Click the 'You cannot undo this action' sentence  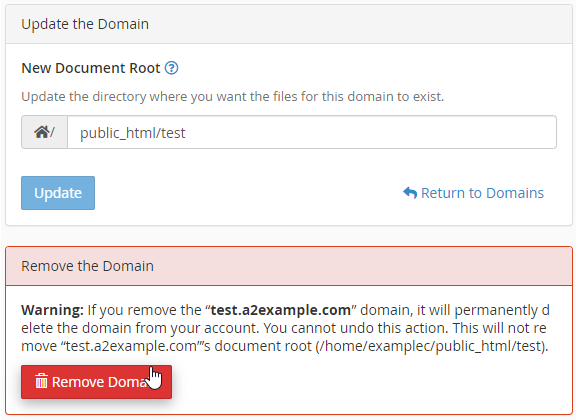coord(356,328)
